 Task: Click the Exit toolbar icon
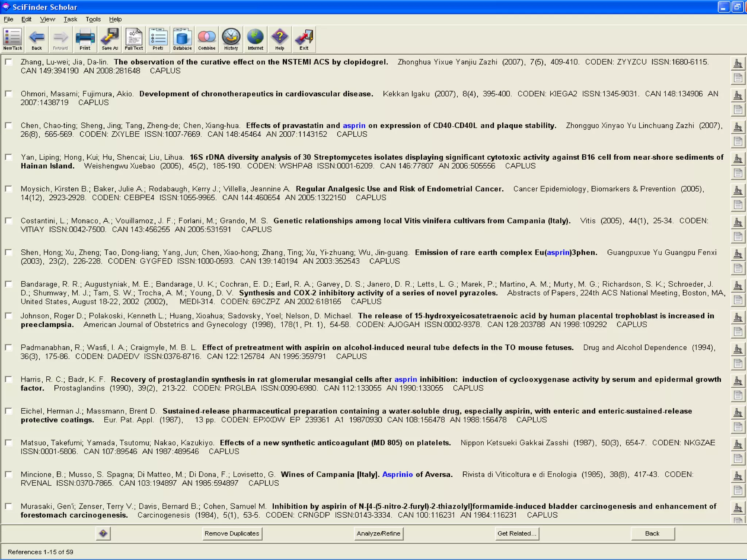point(304,39)
